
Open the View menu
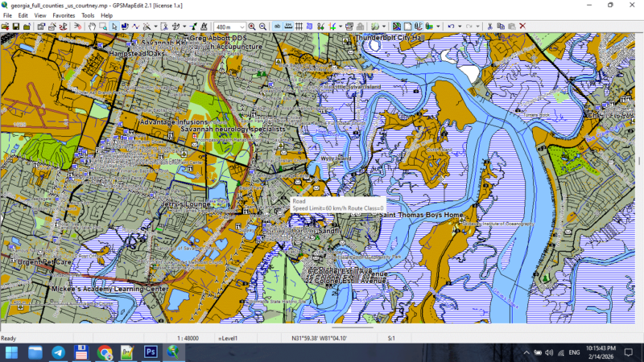tap(39, 15)
